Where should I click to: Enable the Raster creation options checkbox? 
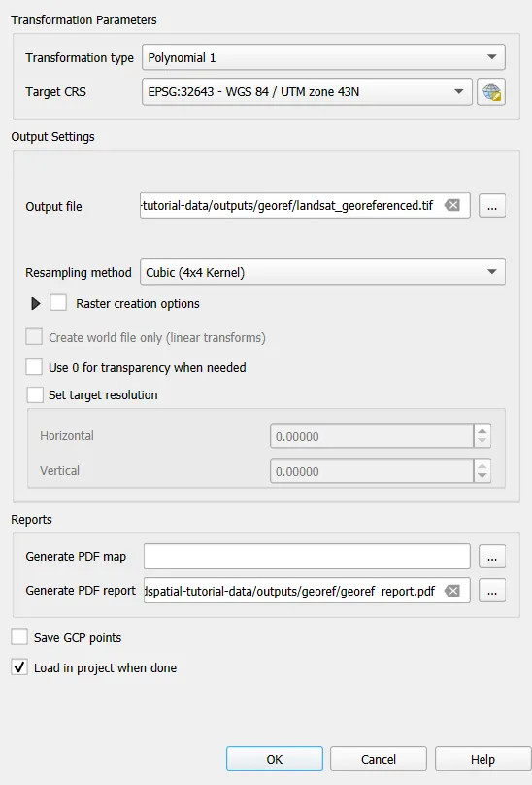tap(58, 303)
